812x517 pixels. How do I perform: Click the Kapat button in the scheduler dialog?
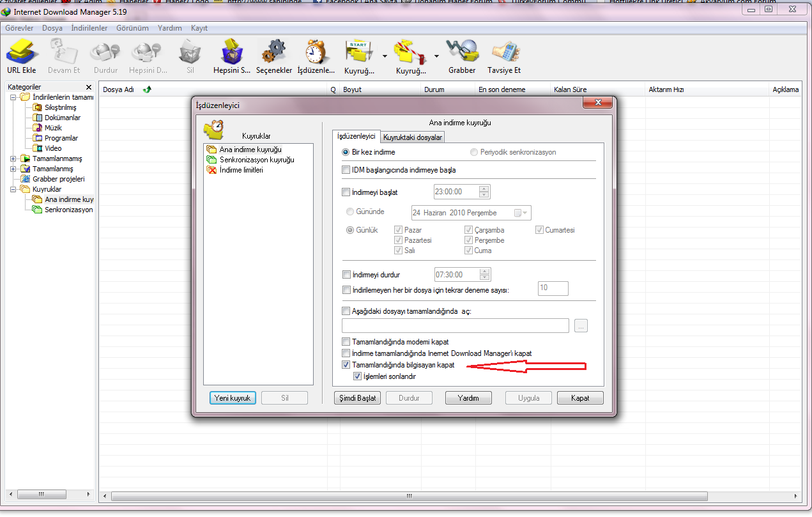580,397
